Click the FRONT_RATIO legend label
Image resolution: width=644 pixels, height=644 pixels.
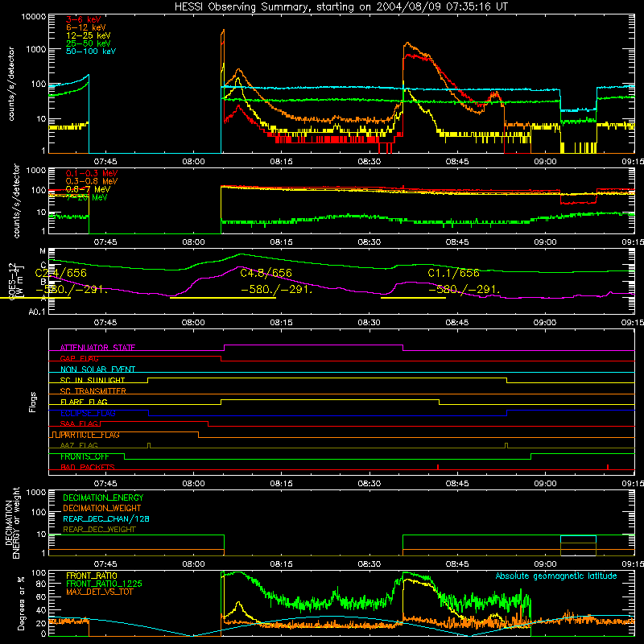[92, 576]
